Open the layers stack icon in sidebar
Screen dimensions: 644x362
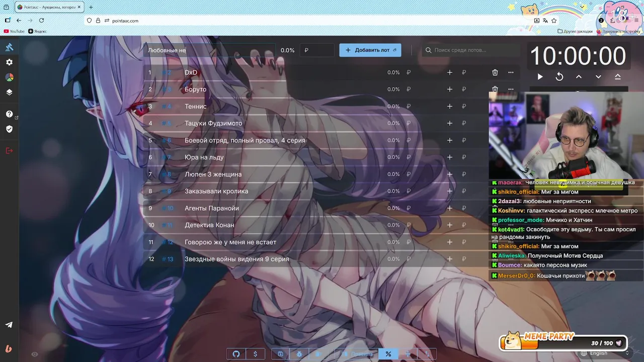tap(9, 93)
